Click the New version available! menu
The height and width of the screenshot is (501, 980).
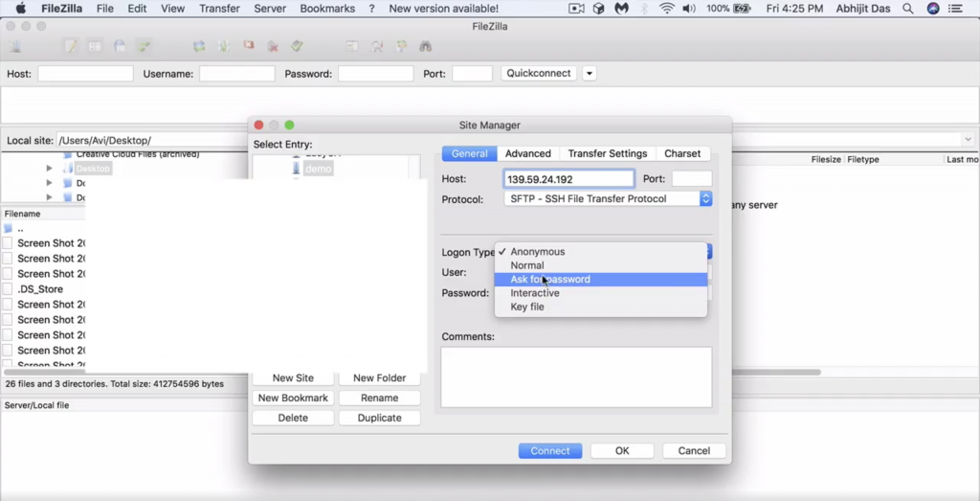pos(444,9)
